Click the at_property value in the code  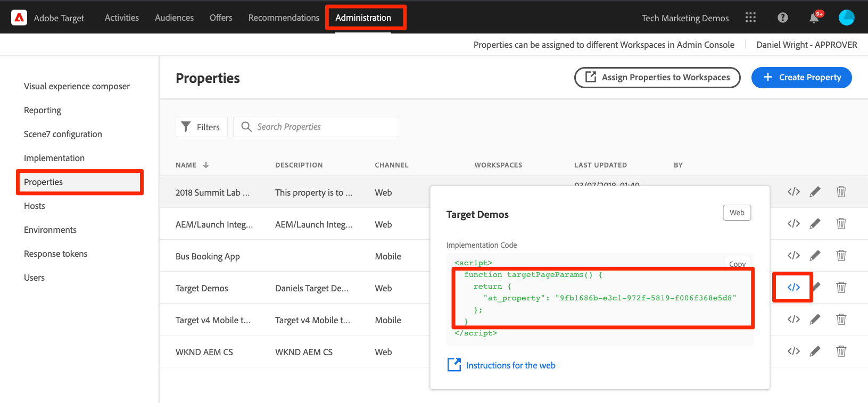tap(646, 298)
